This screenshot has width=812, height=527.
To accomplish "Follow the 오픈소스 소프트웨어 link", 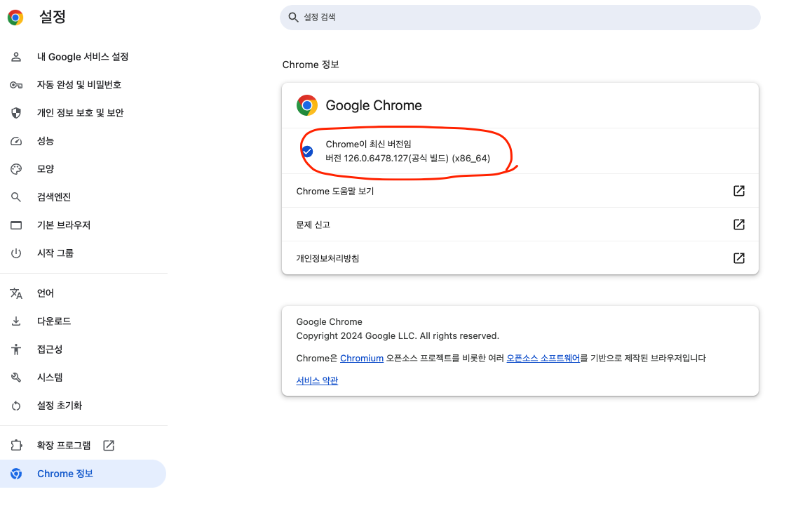I will [543, 358].
